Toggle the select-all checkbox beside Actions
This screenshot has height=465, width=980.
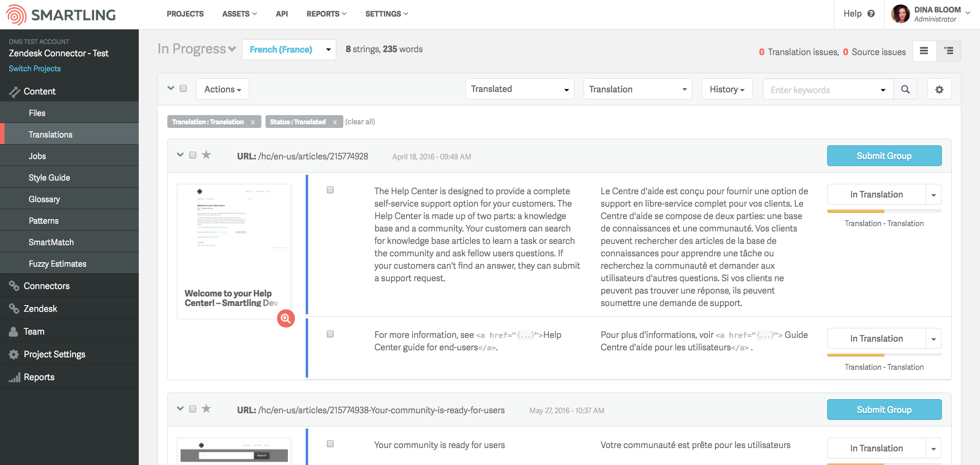tap(183, 89)
